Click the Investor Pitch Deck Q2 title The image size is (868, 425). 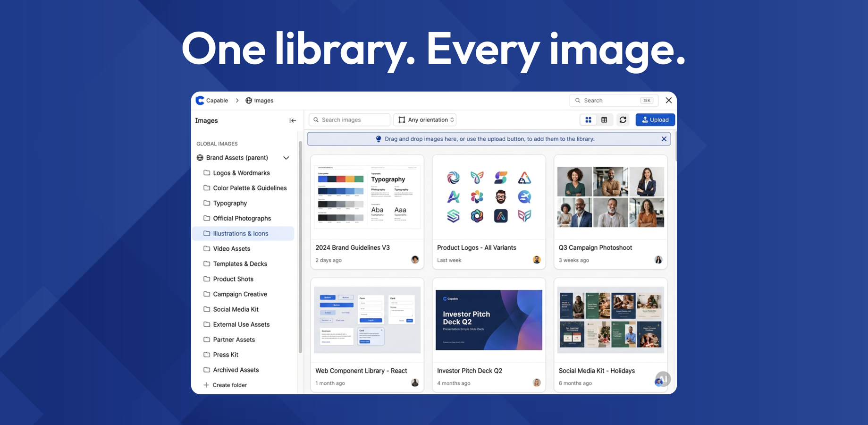tap(470, 371)
